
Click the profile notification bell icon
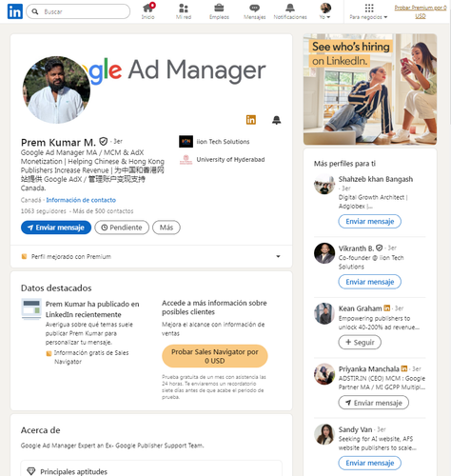tap(277, 120)
